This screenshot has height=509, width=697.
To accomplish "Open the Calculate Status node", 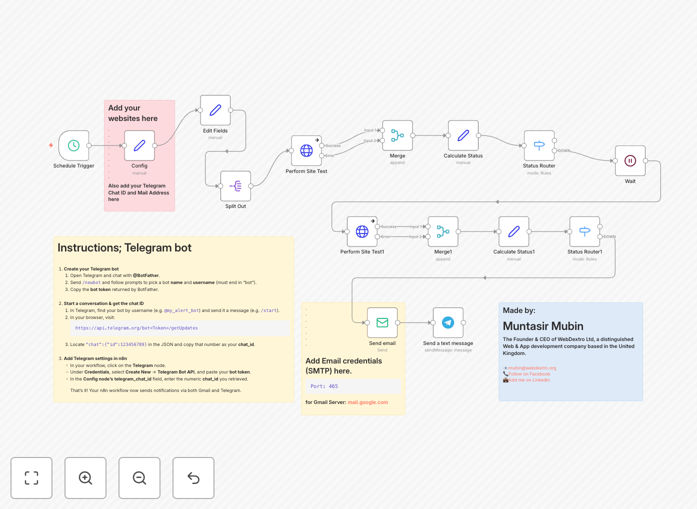I will tap(463, 135).
